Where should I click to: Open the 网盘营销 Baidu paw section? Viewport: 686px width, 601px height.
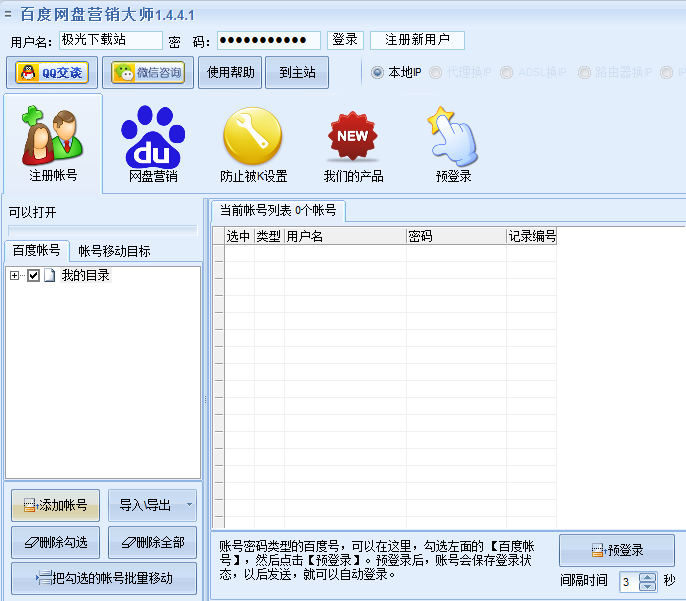click(x=153, y=143)
